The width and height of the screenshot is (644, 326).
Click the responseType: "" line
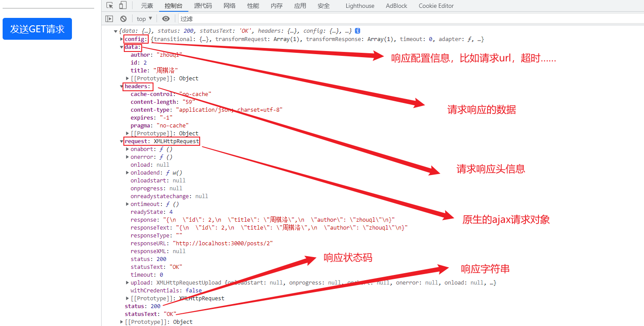pyautogui.click(x=157, y=236)
